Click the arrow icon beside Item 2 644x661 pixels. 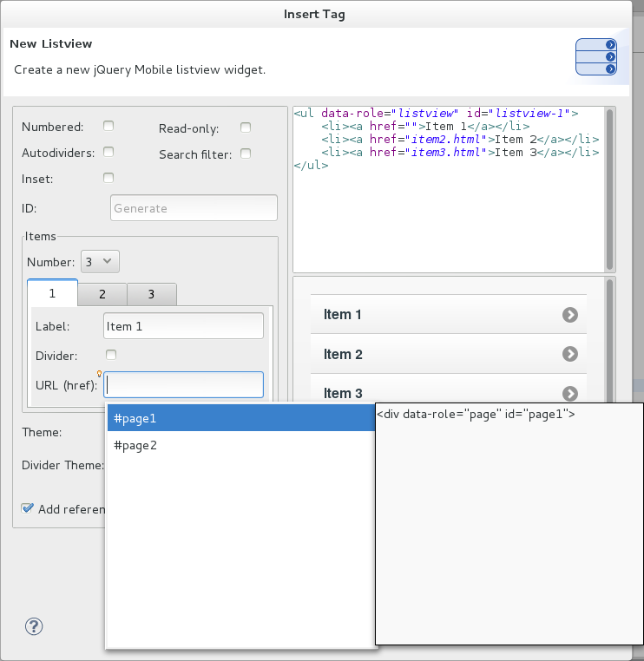[x=569, y=354]
